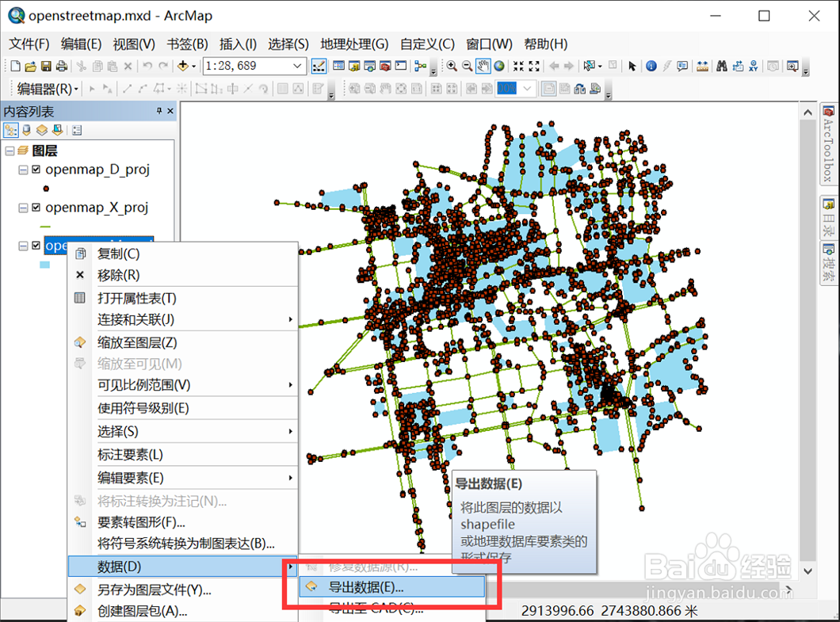
Task: Open the 文件(F) menu
Action: click(x=29, y=44)
